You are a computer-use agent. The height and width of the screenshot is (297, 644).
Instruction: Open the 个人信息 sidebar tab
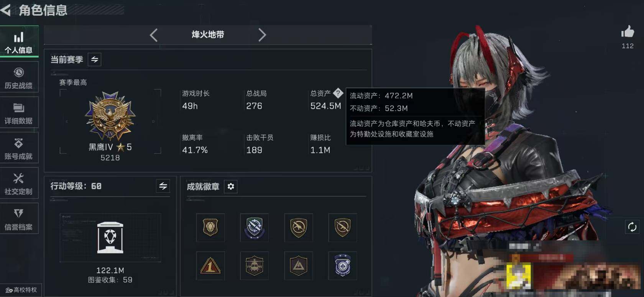pos(19,41)
